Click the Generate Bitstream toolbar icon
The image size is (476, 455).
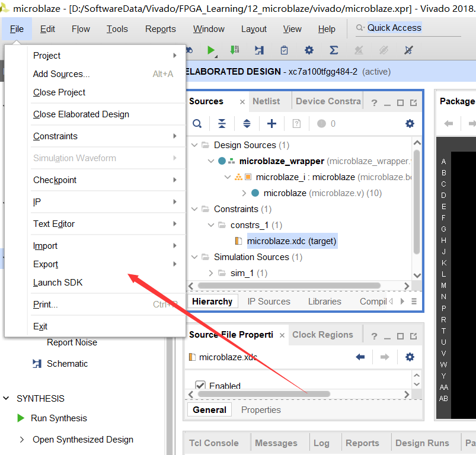(235, 50)
